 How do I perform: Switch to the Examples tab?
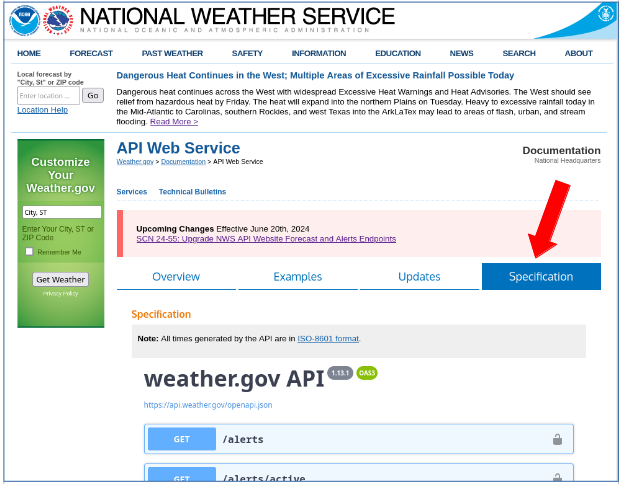[x=298, y=276]
